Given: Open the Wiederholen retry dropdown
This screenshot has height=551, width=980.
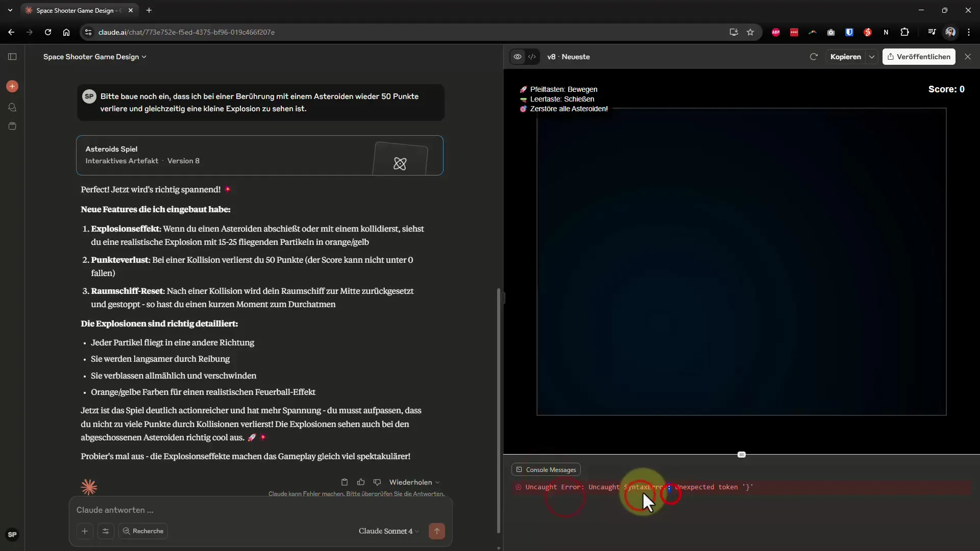Looking at the screenshot, I should [x=414, y=482].
